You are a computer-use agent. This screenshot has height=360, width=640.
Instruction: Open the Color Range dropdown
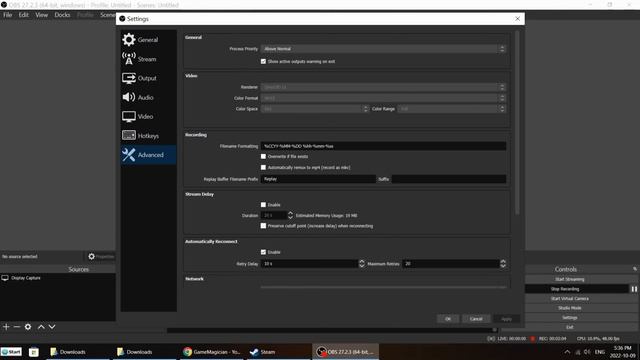[x=452, y=109]
